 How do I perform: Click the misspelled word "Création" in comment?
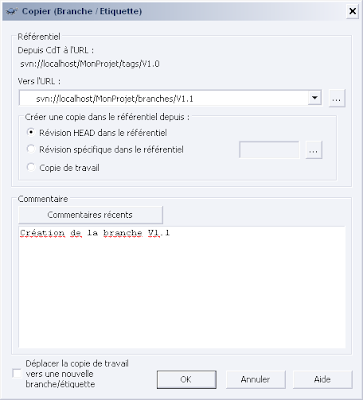click(x=42, y=233)
